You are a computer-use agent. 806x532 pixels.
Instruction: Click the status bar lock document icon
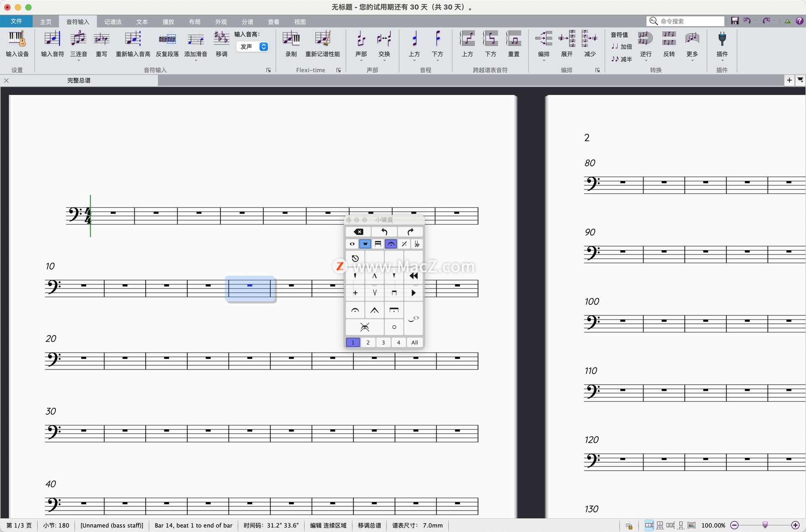(x=629, y=526)
